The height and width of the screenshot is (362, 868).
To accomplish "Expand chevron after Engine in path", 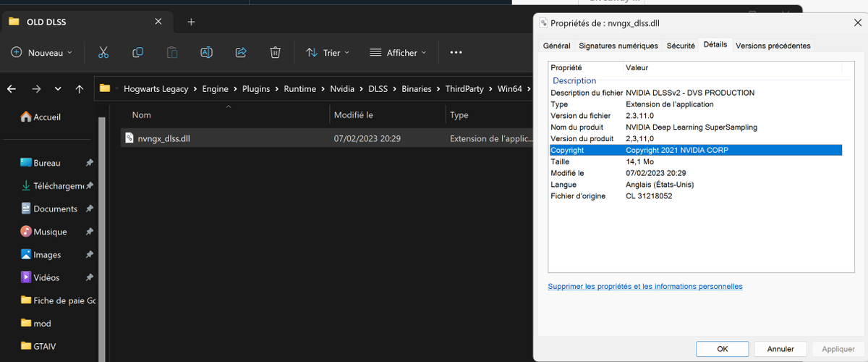I will [x=236, y=89].
